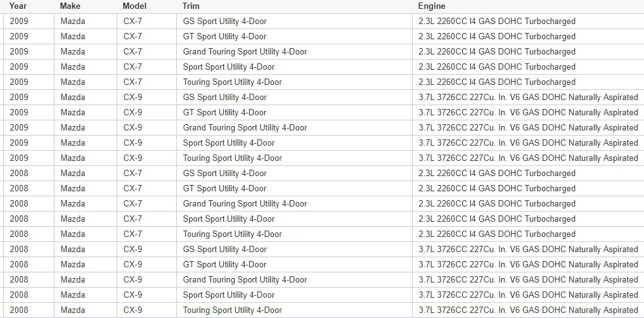Select the 2009 CX-9 GT Sport Utility trim cell
The image size is (644, 318).
295,112
